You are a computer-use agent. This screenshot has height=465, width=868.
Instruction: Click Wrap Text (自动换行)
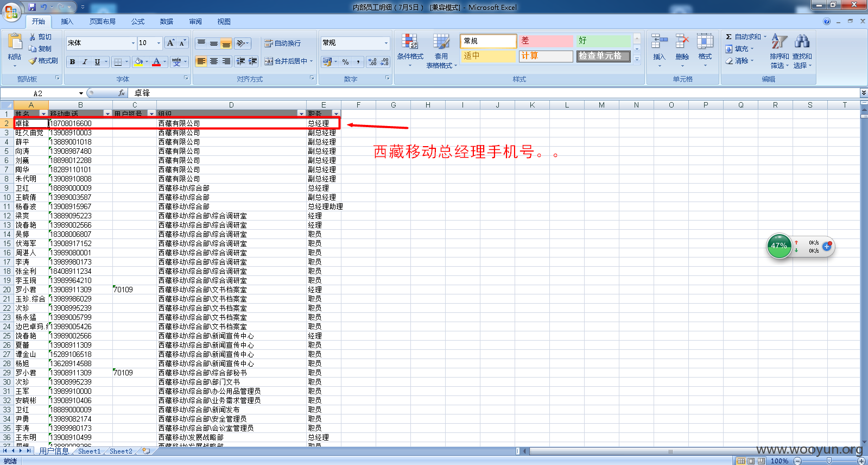[283, 43]
